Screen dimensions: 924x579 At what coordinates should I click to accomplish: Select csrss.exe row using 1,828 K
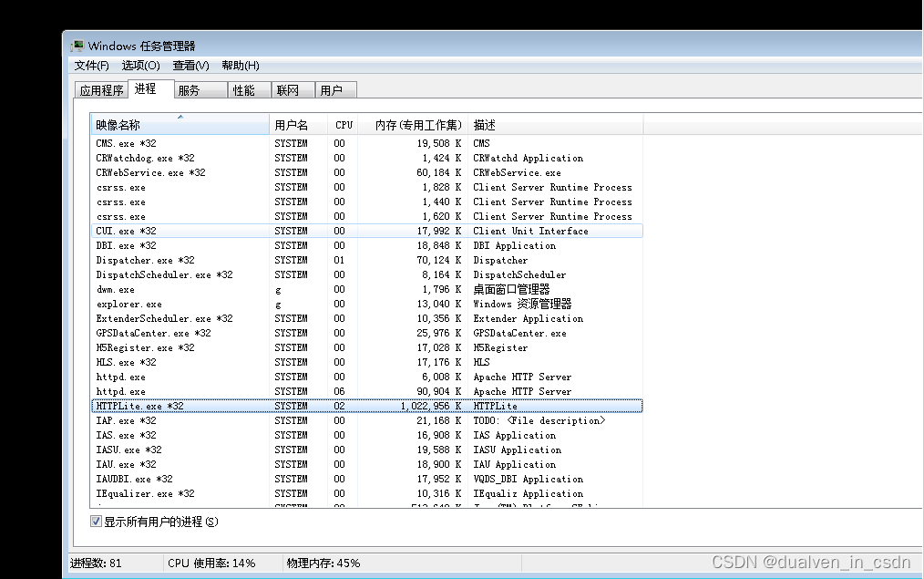pyautogui.click(x=366, y=187)
